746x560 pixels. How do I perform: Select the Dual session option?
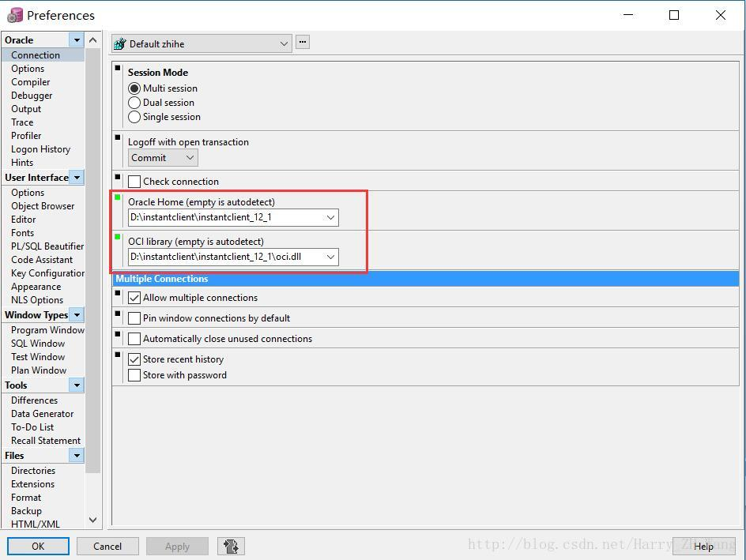point(134,103)
